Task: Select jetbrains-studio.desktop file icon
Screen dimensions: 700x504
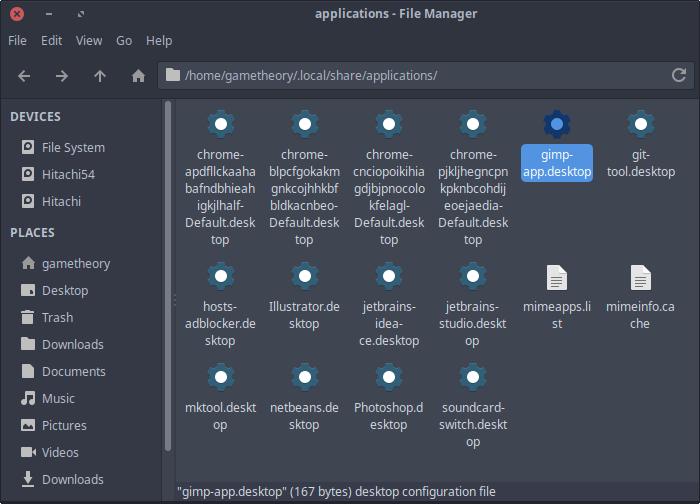Action: point(473,276)
